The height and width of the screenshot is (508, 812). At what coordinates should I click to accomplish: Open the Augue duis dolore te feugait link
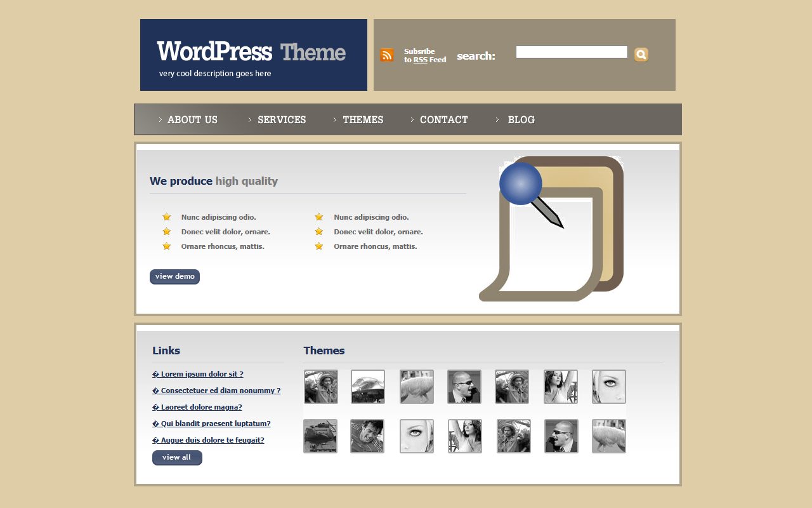208,440
